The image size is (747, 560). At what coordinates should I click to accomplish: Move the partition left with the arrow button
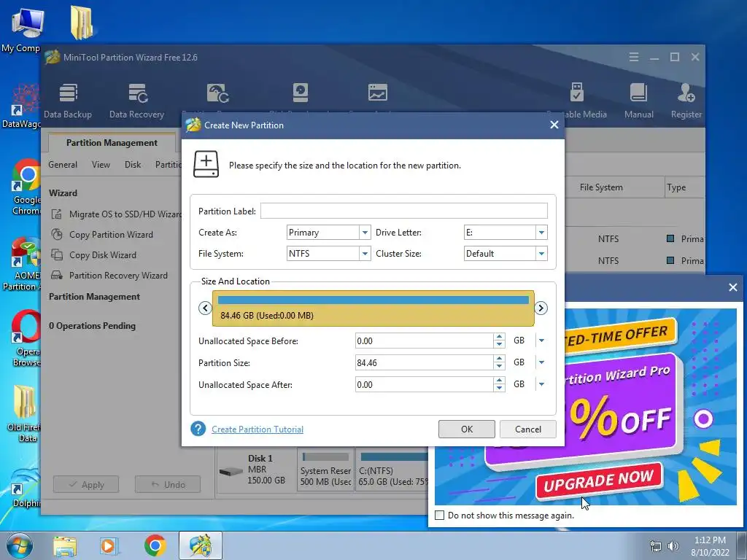point(205,308)
